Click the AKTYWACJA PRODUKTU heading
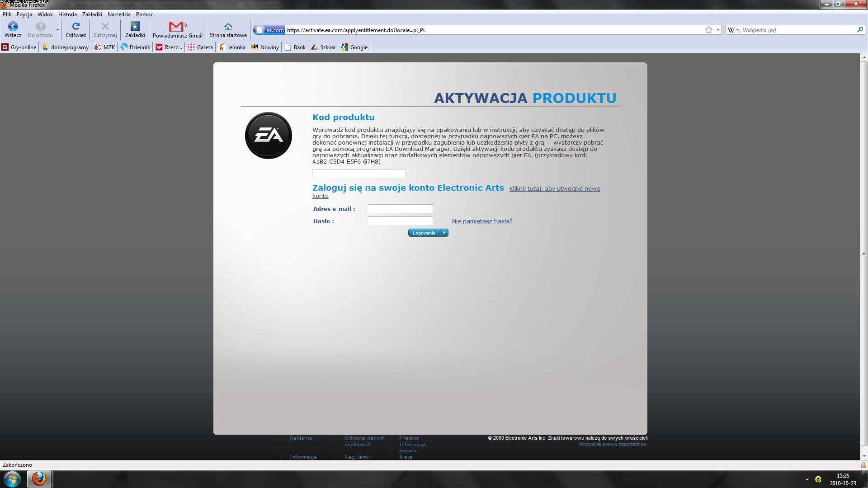Screen dimensions: 868x488 tap(525, 98)
